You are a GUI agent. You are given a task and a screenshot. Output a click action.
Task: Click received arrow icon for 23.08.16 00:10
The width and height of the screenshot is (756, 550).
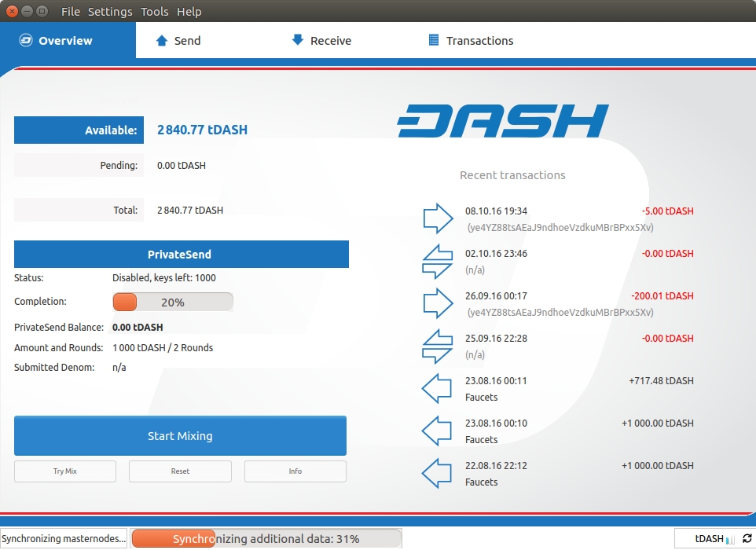pyautogui.click(x=437, y=431)
